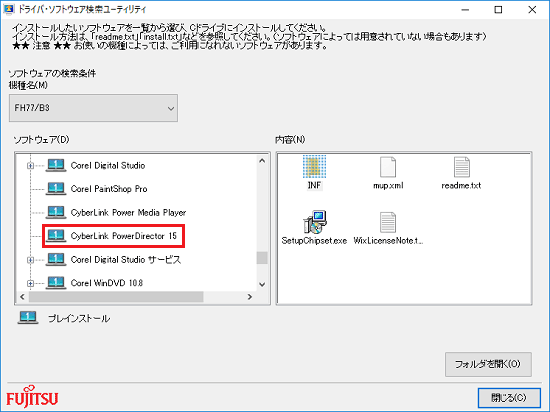The height and width of the screenshot is (412, 550).
Task: Click the software list vertical scrollbar thumb
Action: click(262, 258)
